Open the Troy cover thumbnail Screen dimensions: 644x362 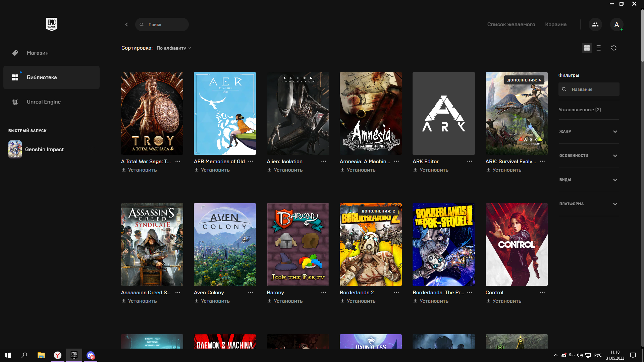point(152,113)
